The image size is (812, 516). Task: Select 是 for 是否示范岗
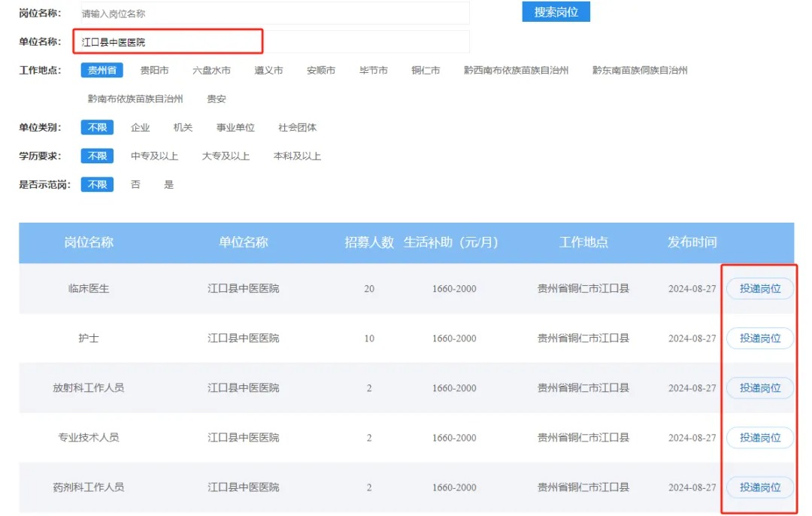point(169,185)
